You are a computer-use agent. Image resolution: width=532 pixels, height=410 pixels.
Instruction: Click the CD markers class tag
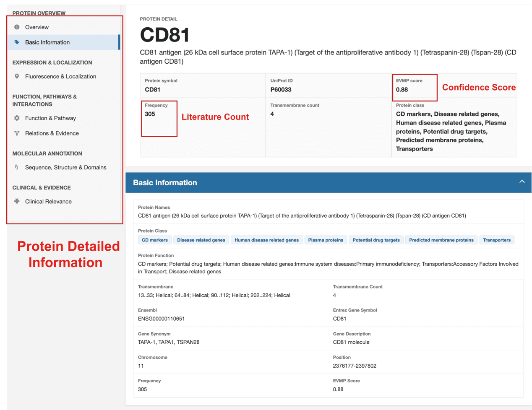tap(154, 240)
